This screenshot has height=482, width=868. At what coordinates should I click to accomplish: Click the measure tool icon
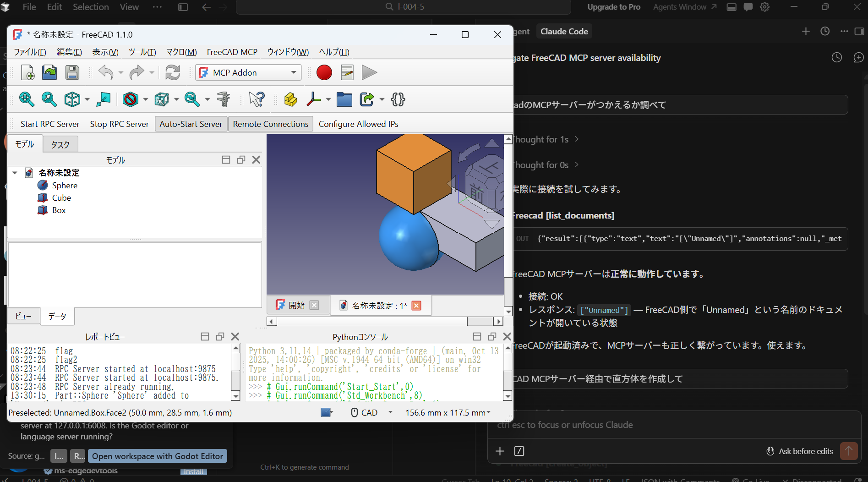click(224, 99)
